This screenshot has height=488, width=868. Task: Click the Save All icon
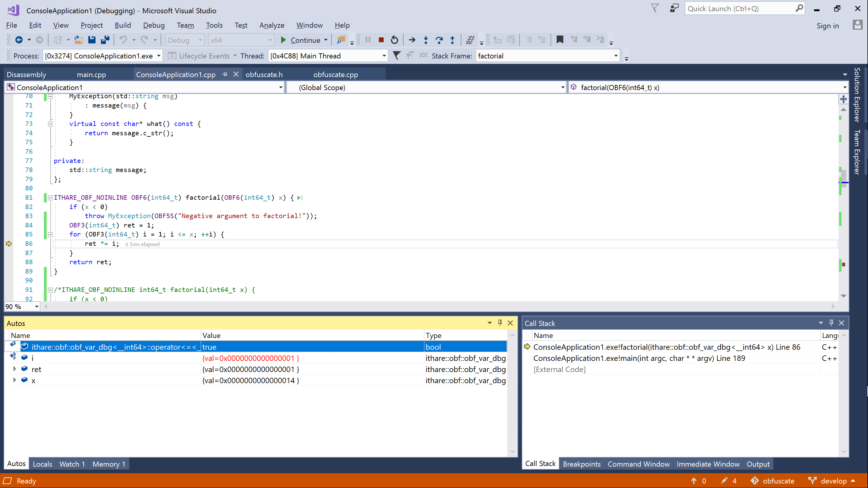[x=105, y=40]
